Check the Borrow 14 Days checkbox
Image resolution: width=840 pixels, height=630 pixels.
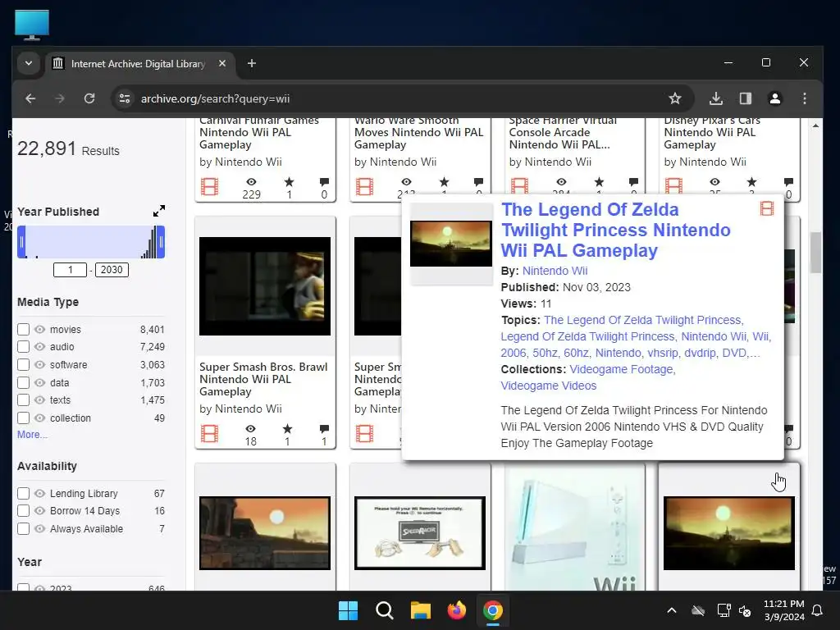[x=23, y=511]
